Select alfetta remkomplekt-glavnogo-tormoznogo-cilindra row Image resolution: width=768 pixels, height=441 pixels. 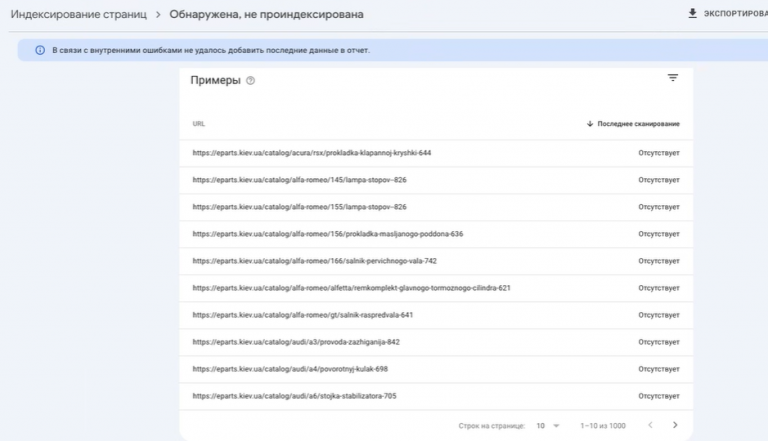(x=436, y=288)
